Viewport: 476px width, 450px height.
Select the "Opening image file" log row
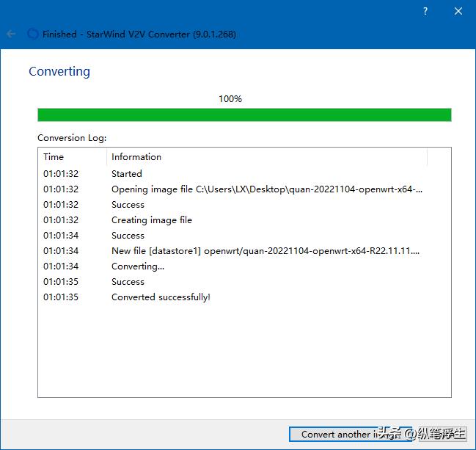[x=267, y=189]
